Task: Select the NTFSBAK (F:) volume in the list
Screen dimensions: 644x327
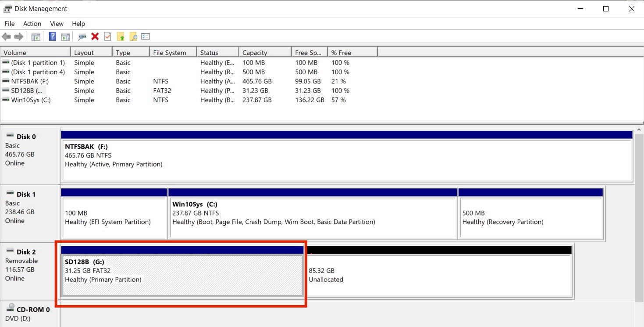Action: (35, 81)
